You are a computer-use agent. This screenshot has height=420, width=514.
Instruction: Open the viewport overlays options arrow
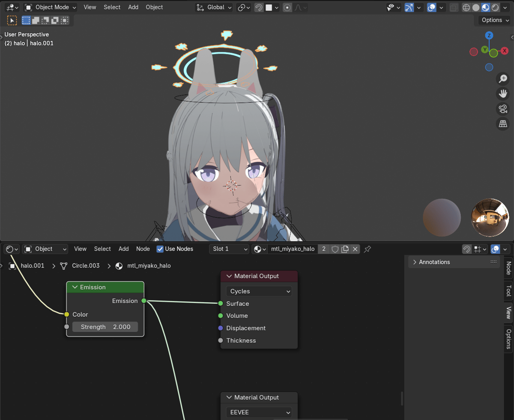(442, 7)
